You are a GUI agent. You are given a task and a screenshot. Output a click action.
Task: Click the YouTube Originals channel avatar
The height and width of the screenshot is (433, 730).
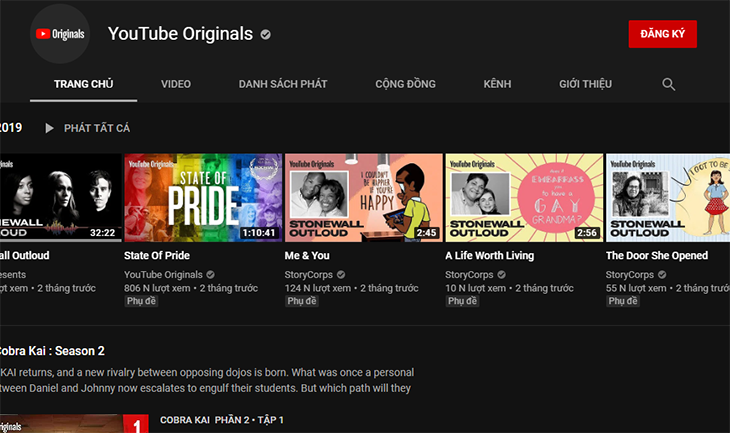(x=60, y=34)
